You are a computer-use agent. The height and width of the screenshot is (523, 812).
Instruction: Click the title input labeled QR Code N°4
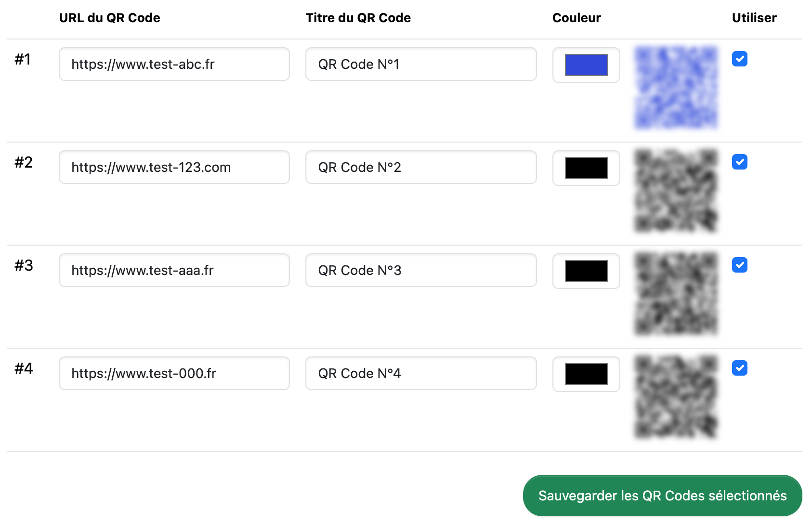(x=420, y=373)
